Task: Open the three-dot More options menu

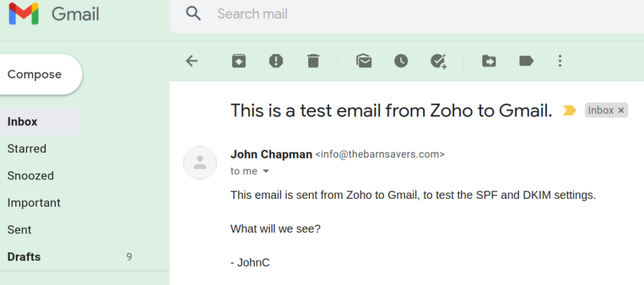Action: pos(560,61)
